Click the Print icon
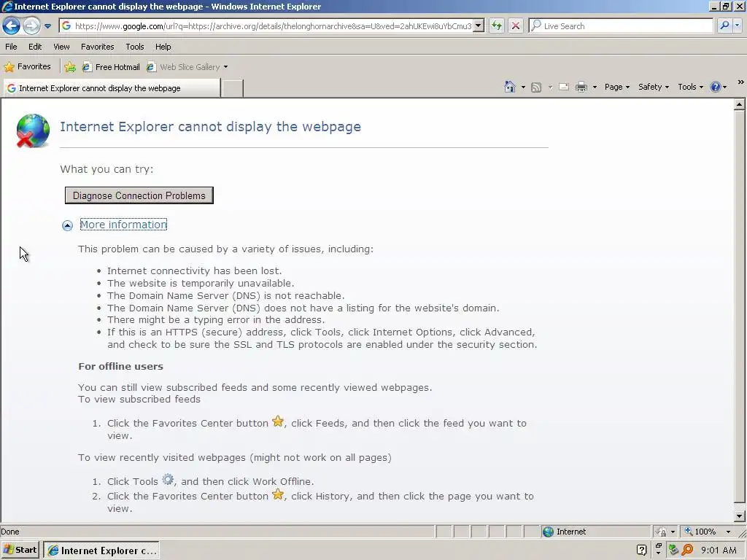The width and height of the screenshot is (747, 560). (x=581, y=87)
